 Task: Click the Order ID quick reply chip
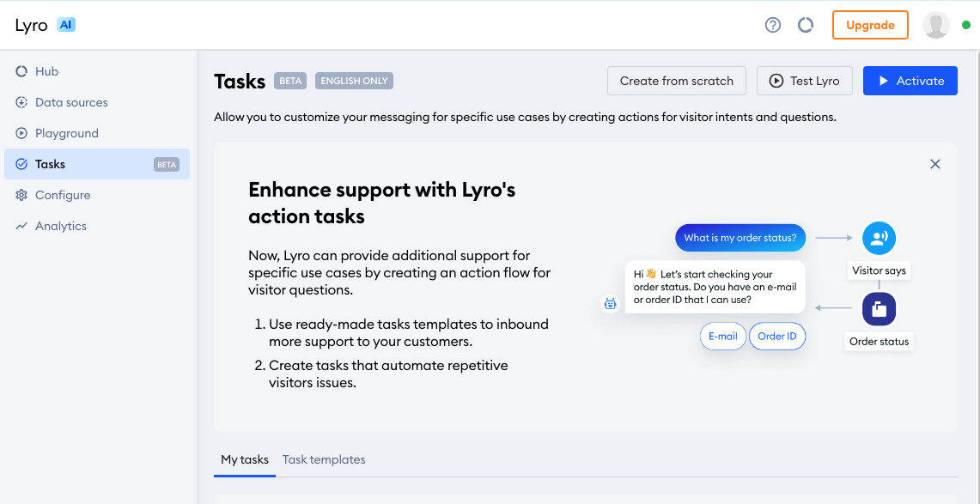(x=777, y=336)
